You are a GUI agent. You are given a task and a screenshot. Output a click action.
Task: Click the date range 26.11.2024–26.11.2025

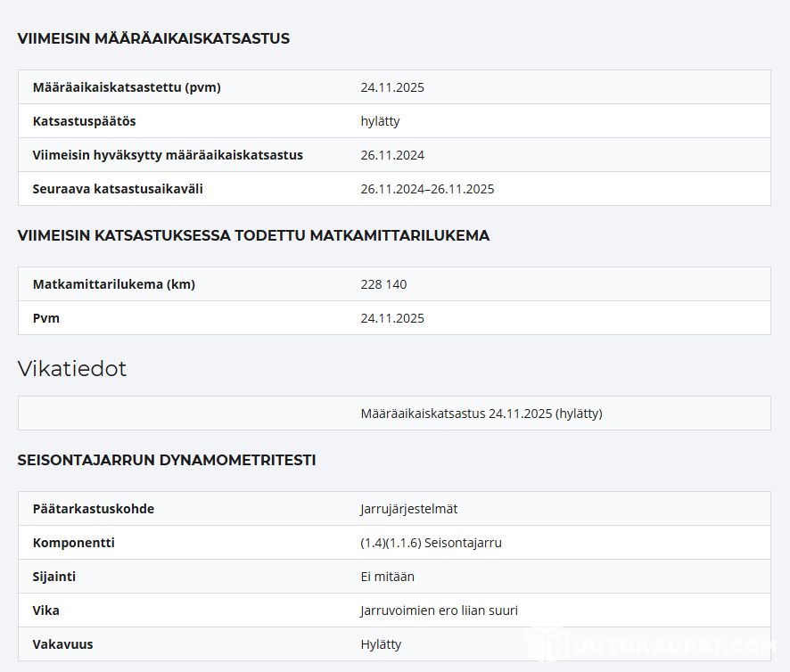[x=427, y=189]
